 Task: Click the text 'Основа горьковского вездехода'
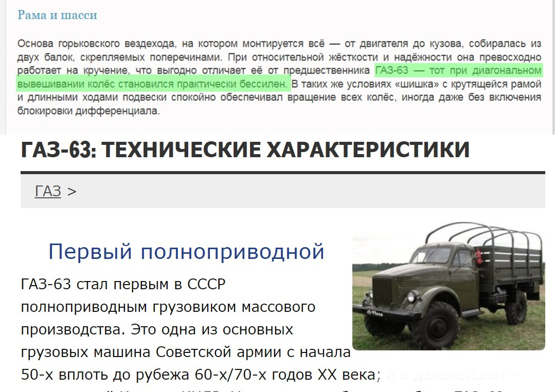(96, 44)
